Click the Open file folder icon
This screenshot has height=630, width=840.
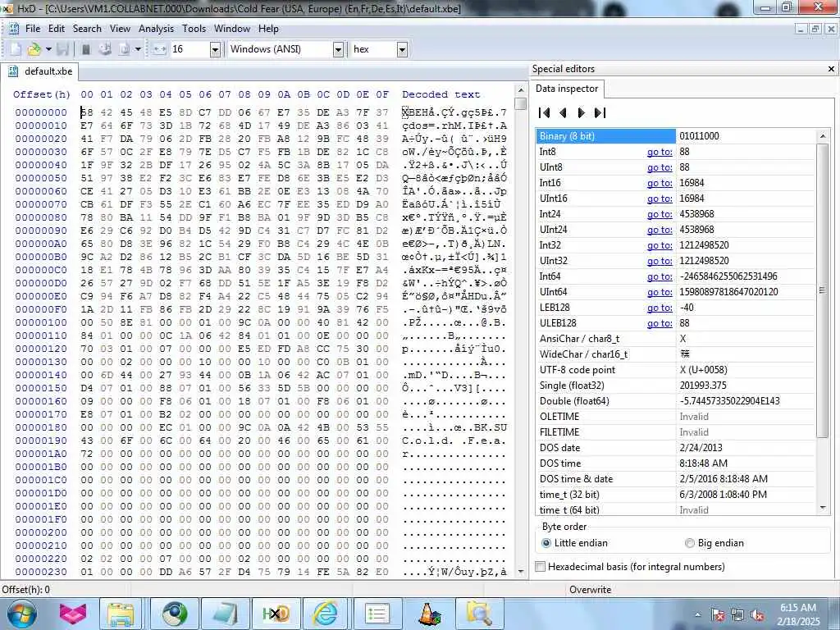point(34,49)
